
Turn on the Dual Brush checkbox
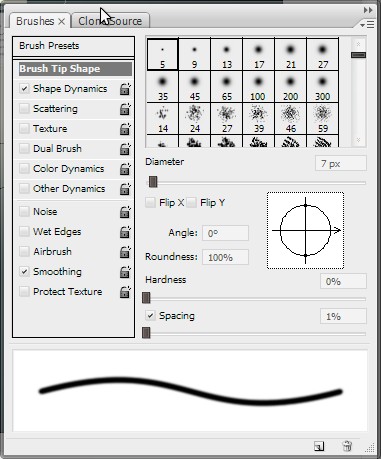(24, 148)
